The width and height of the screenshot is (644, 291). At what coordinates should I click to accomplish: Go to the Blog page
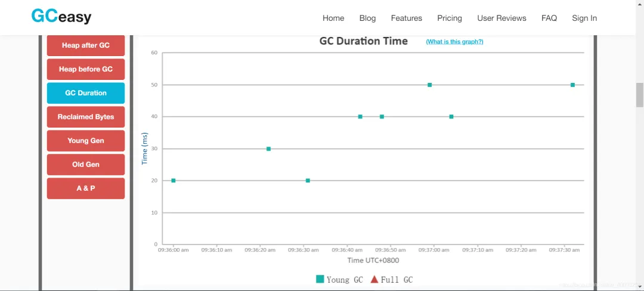coord(367,18)
